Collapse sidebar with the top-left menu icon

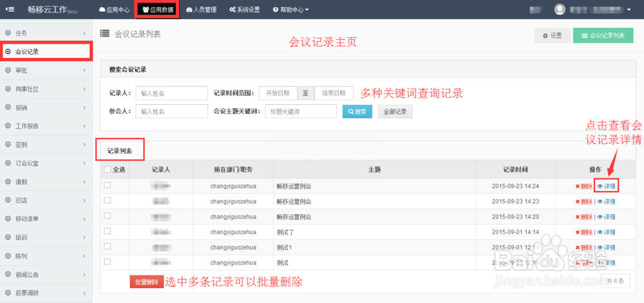(x=10, y=10)
